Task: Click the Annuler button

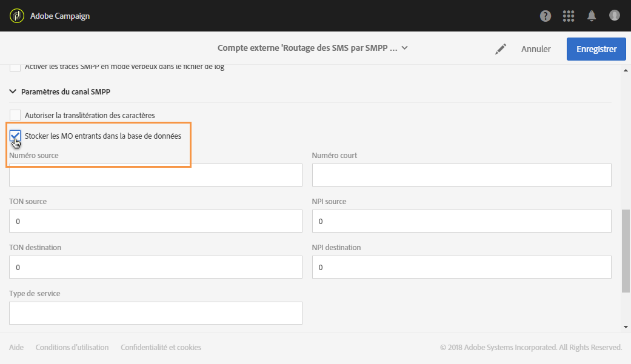Action: (x=536, y=49)
